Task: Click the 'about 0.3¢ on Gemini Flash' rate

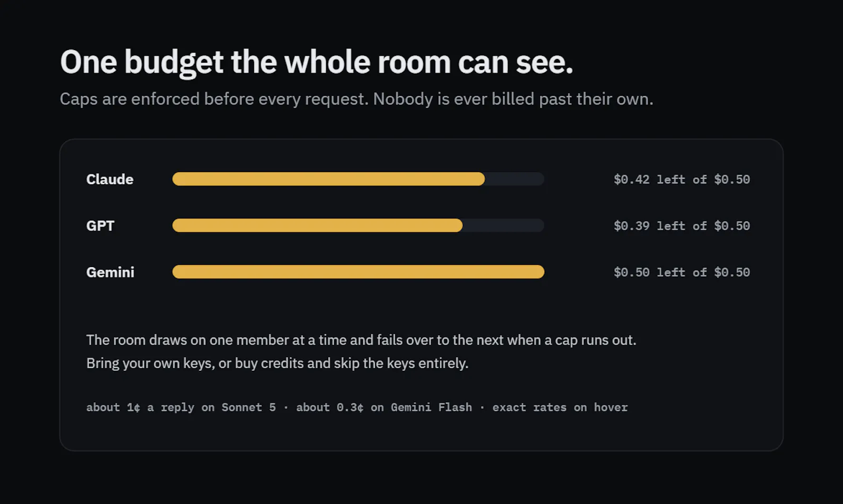Action: click(x=384, y=407)
